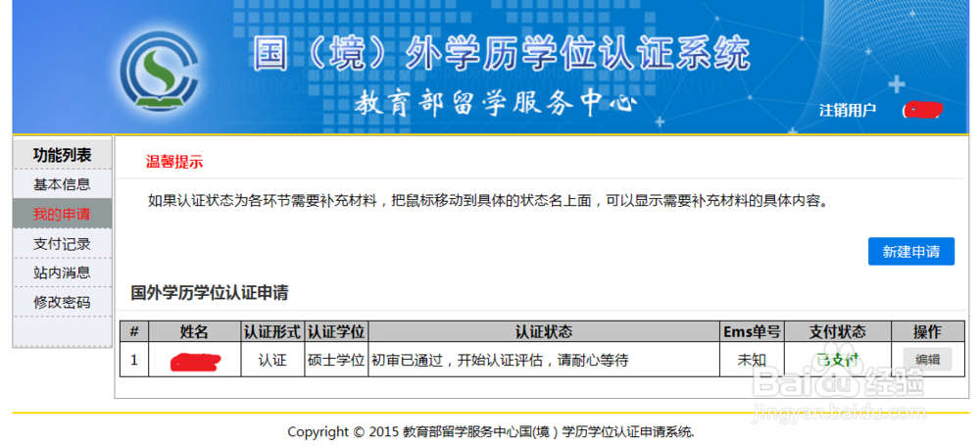The image size is (980, 446).
Task: Click the 已支付 payment status cell
Action: [838, 361]
